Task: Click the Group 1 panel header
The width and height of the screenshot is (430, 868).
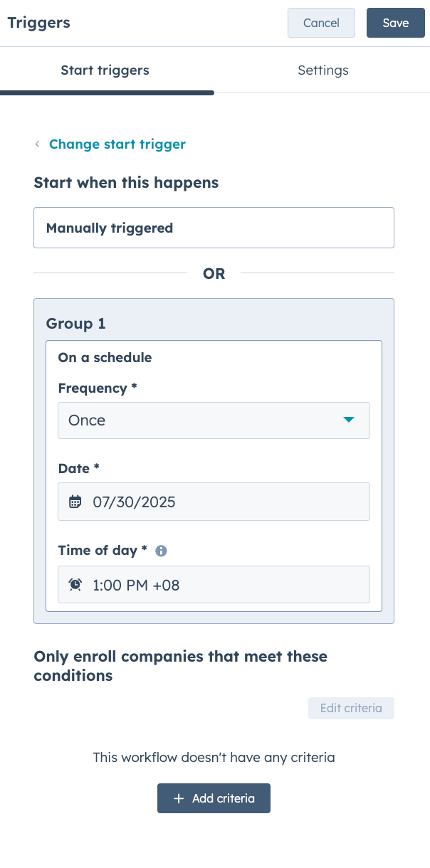Action: (75, 323)
